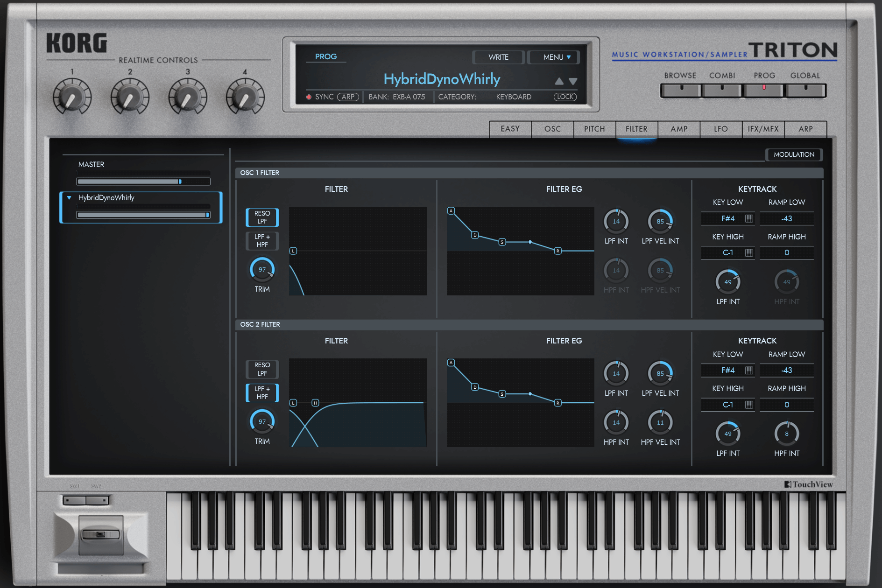Switch to the OSC tab
Viewport: 882px width, 588px height.
pos(552,129)
